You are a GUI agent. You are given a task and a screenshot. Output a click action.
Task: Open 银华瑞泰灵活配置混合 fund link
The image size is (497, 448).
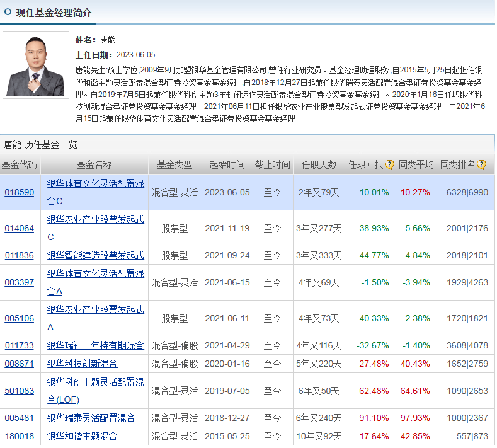point(91,418)
